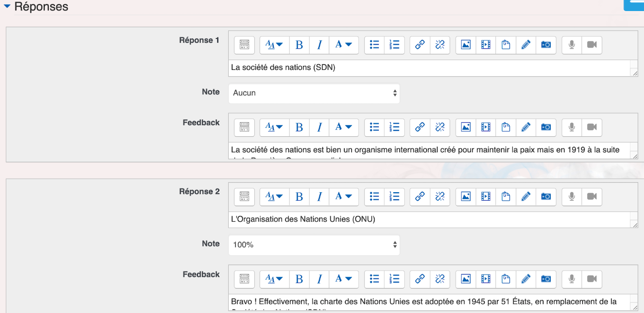Add link in Réponse 2 editor

click(x=420, y=196)
